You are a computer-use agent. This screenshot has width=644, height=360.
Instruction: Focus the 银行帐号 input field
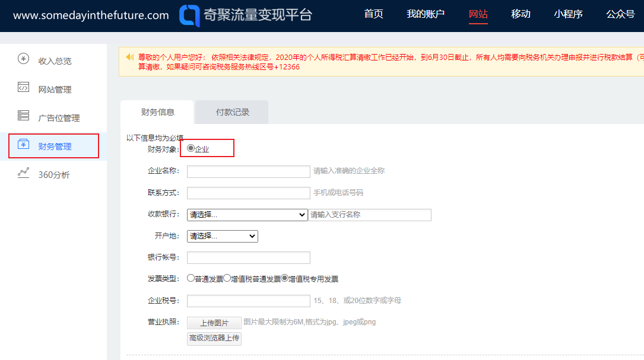click(248, 257)
